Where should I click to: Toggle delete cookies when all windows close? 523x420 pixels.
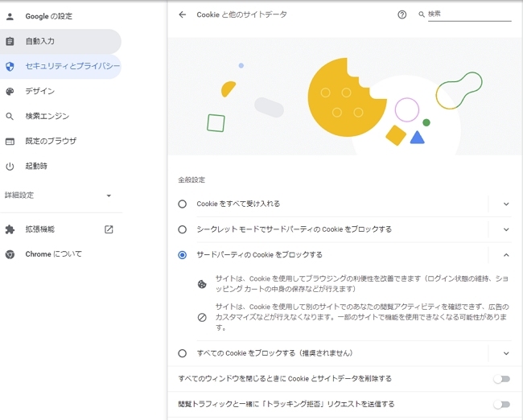coord(502,379)
